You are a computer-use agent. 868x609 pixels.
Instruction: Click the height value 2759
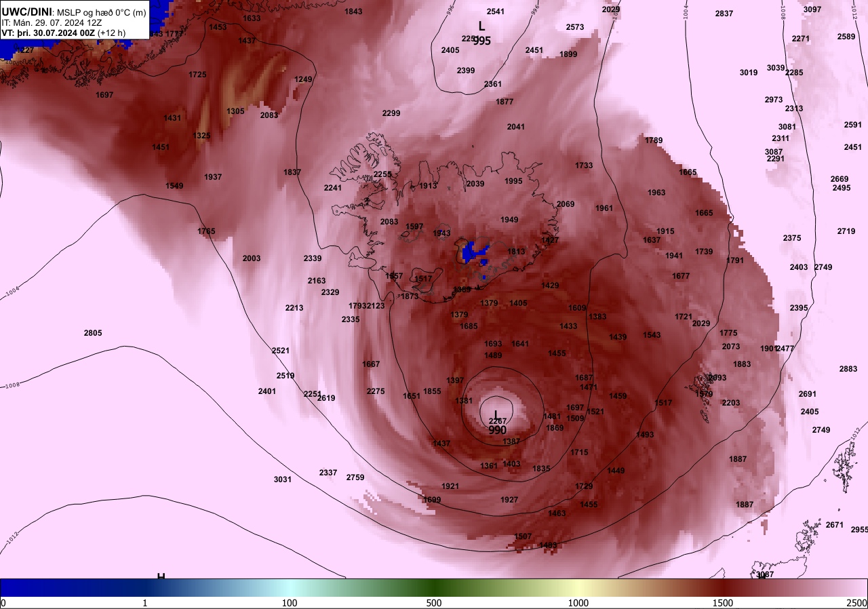[x=355, y=477]
